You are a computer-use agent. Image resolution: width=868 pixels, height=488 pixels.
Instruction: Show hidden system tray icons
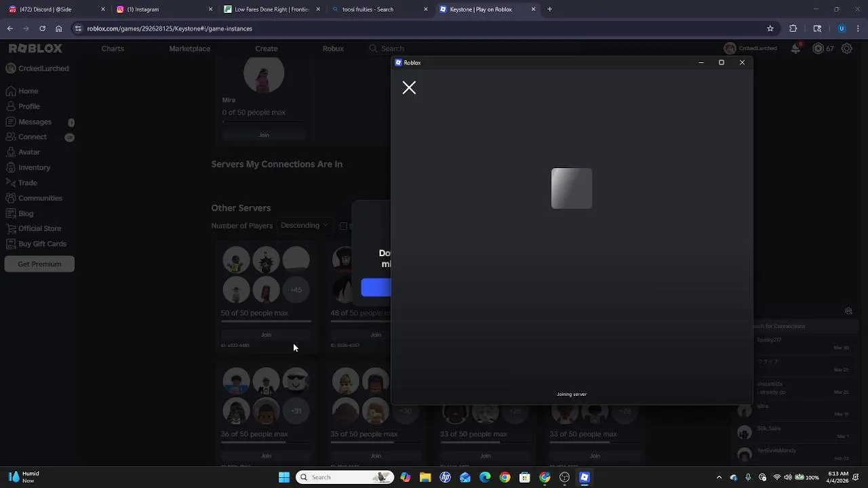pos(719,477)
